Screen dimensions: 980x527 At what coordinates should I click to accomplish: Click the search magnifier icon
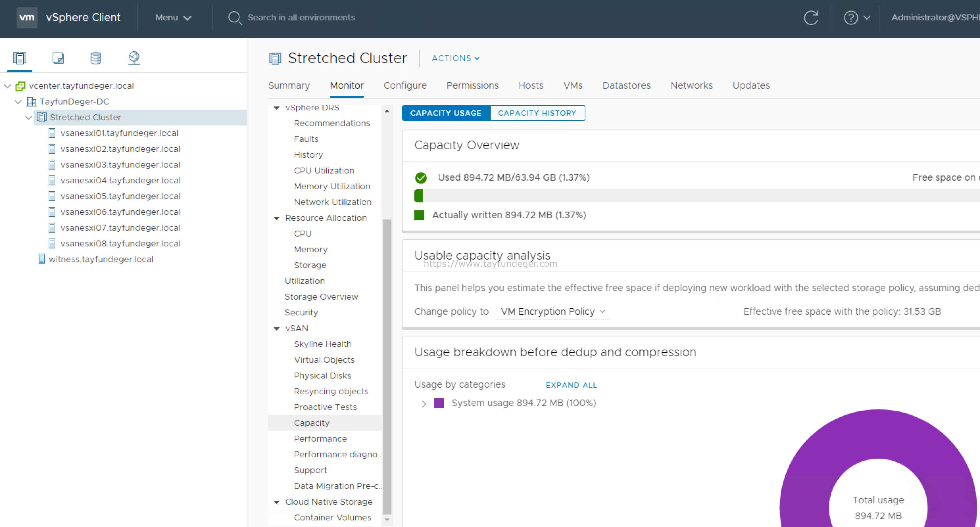pos(235,18)
